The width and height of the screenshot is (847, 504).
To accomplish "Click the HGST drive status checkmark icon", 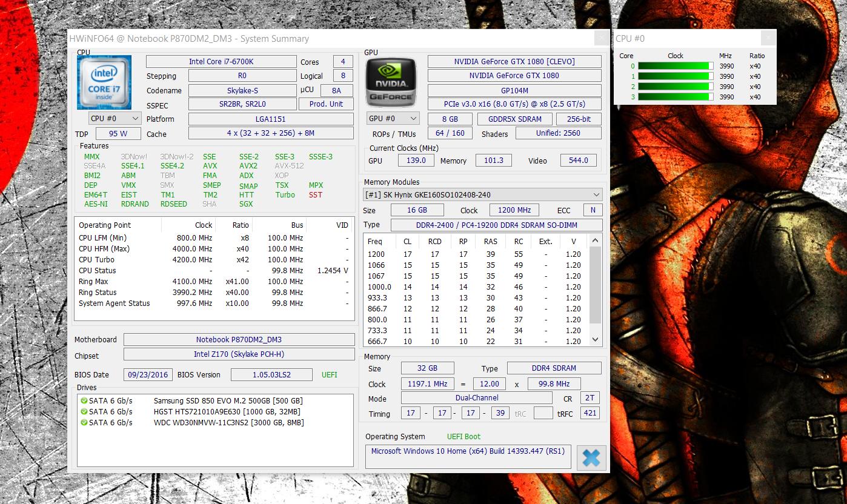I will (84, 412).
